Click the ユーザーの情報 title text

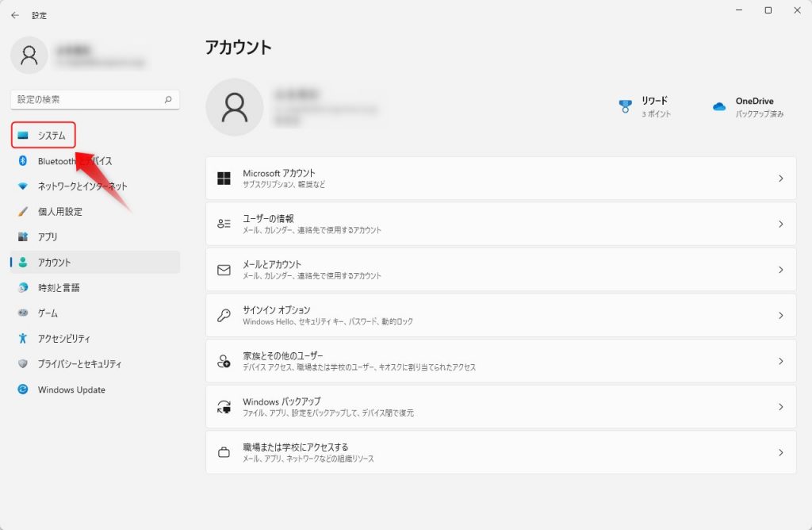[x=268, y=219]
